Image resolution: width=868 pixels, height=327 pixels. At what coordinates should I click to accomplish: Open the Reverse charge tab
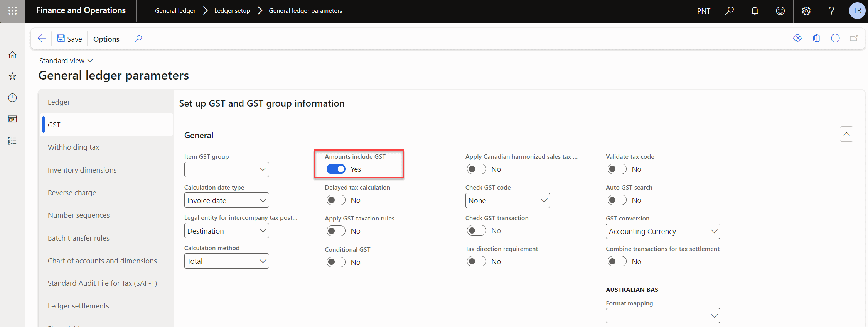(x=106, y=193)
